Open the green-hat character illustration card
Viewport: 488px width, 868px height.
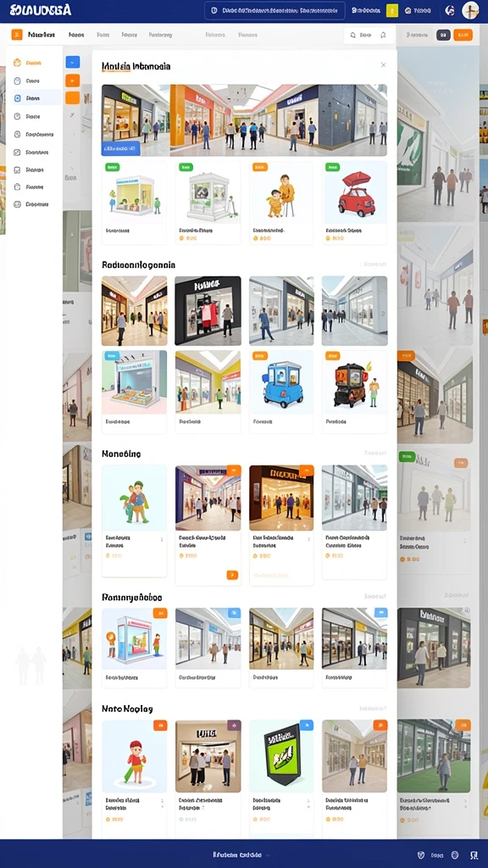[x=134, y=521]
